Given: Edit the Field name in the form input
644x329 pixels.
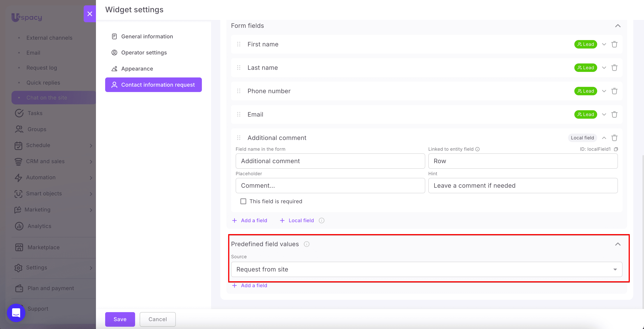Looking at the screenshot, I should (x=330, y=161).
